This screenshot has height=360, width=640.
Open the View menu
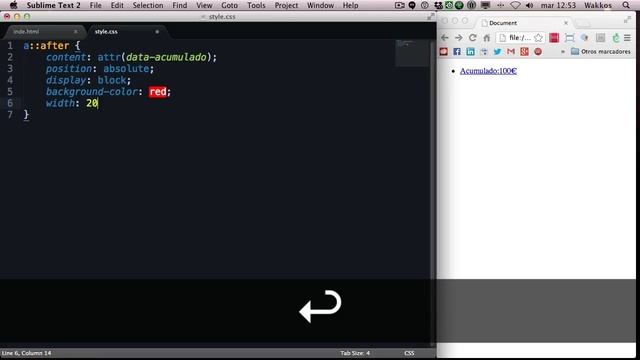204,5
